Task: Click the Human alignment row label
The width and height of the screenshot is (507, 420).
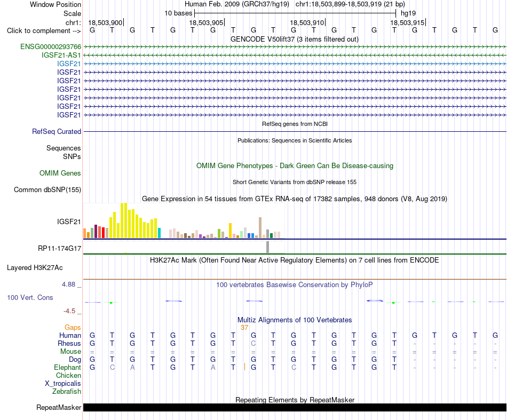Action: coord(70,335)
